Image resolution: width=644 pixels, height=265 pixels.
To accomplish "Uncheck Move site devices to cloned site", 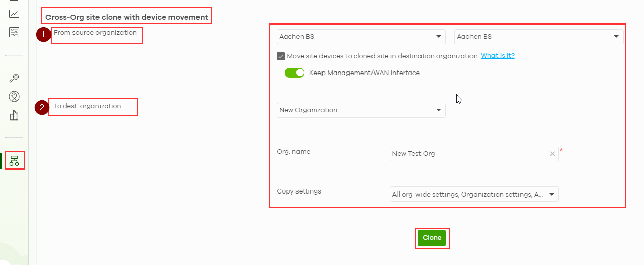I will coord(281,56).
